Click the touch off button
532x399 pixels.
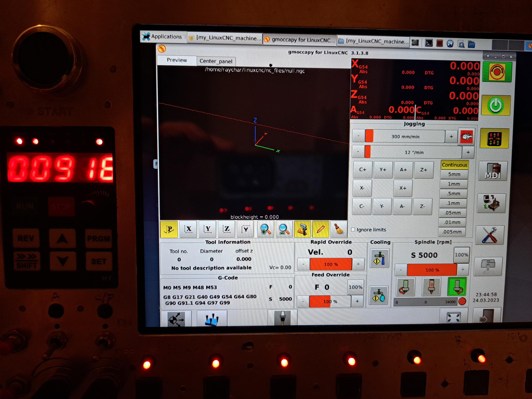[x=212, y=319]
